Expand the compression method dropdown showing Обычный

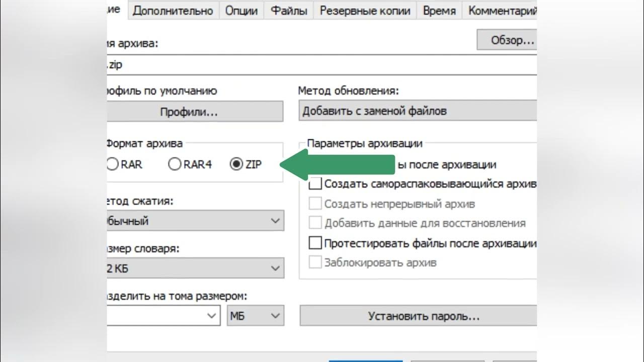pyautogui.click(x=195, y=221)
